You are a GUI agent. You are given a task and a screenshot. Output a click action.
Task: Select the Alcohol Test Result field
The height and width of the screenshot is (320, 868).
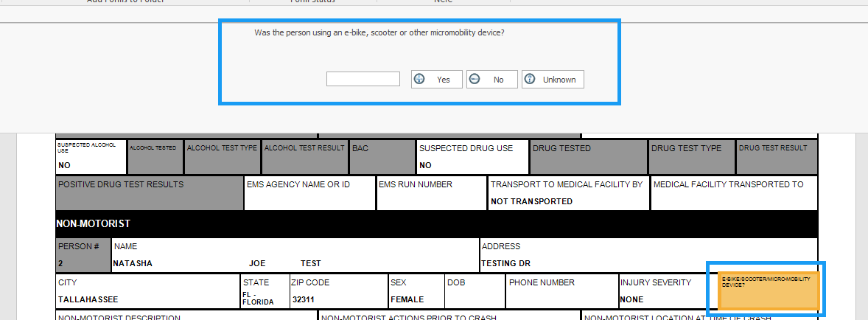pos(305,156)
